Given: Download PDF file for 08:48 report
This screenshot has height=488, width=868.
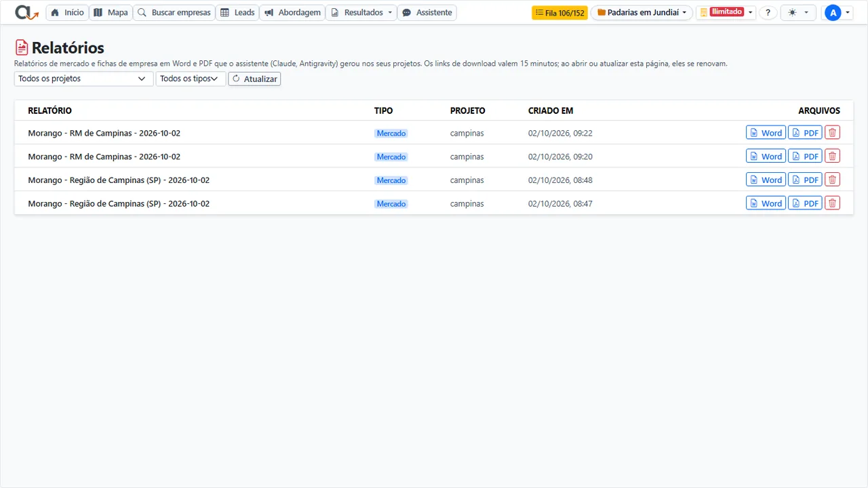Looking at the screenshot, I should click(805, 180).
